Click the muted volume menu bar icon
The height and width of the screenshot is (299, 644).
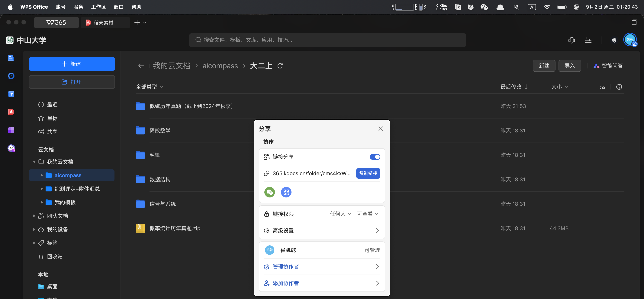516,7
